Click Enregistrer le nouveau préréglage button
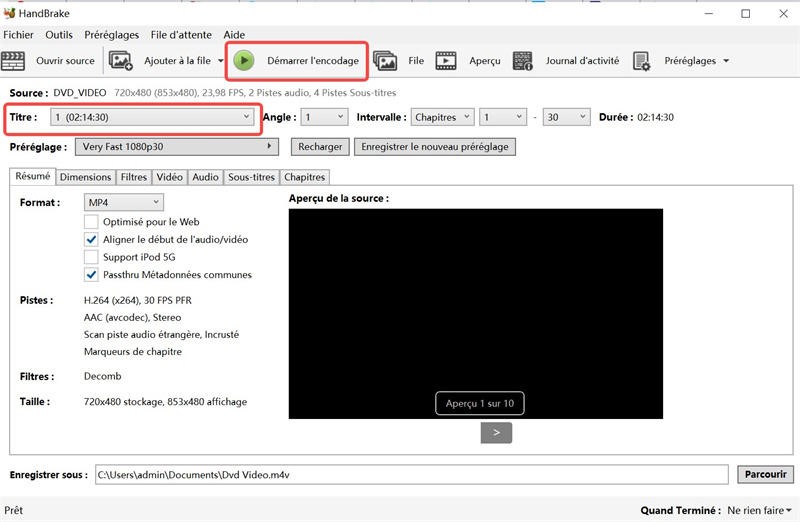 [435, 146]
